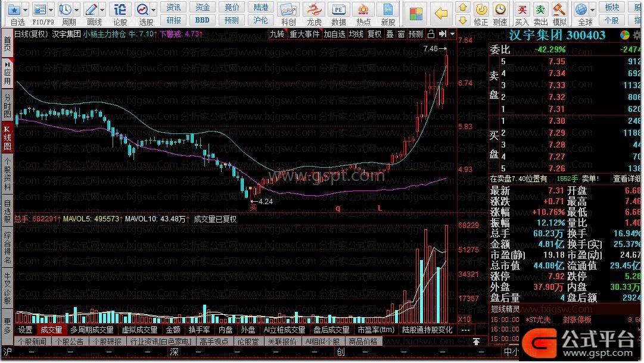The image size is (644, 363).
Task: Select the 分时图 sidebar tab
Action: pos(7,105)
